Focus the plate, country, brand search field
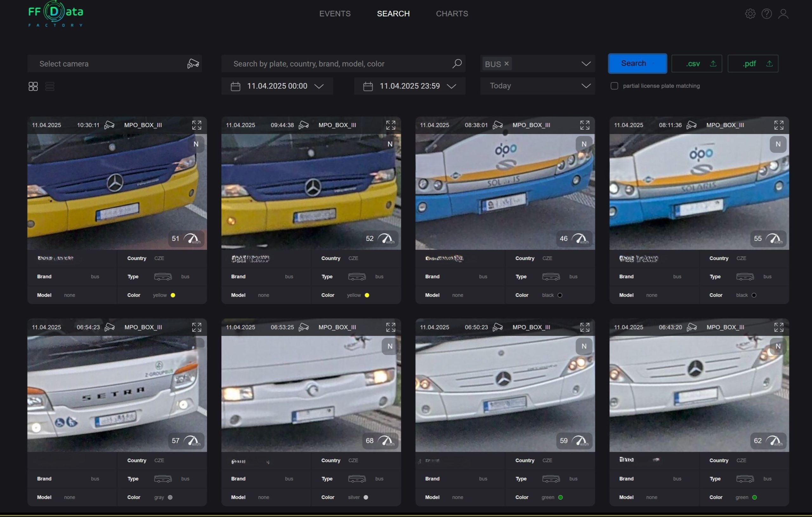 [x=343, y=63]
